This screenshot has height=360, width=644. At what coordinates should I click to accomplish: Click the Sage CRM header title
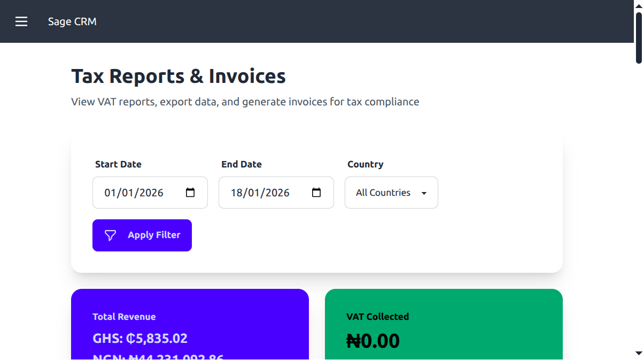72,21
